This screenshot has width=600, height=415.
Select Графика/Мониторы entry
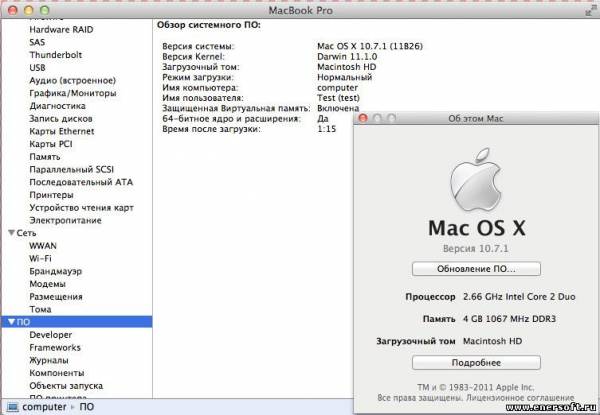(x=73, y=93)
